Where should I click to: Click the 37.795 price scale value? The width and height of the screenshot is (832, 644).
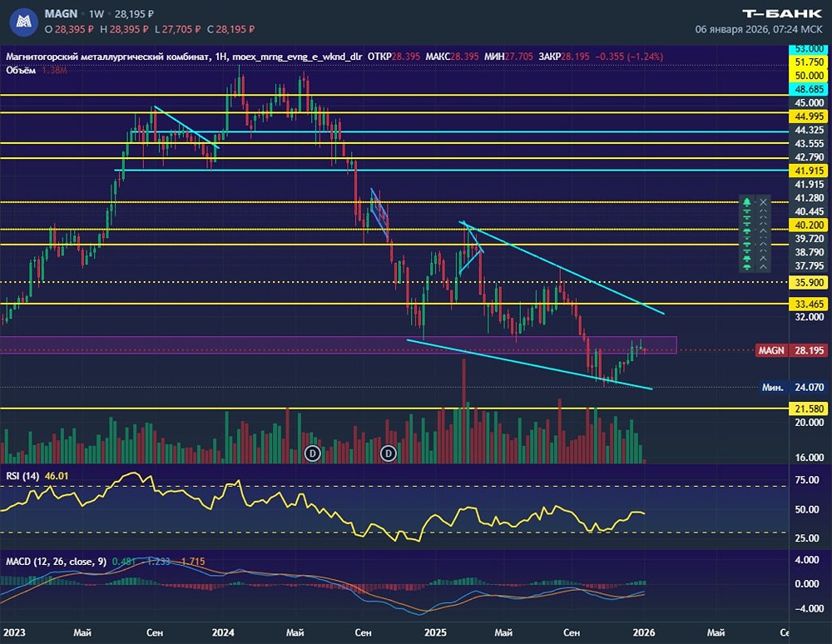point(810,265)
